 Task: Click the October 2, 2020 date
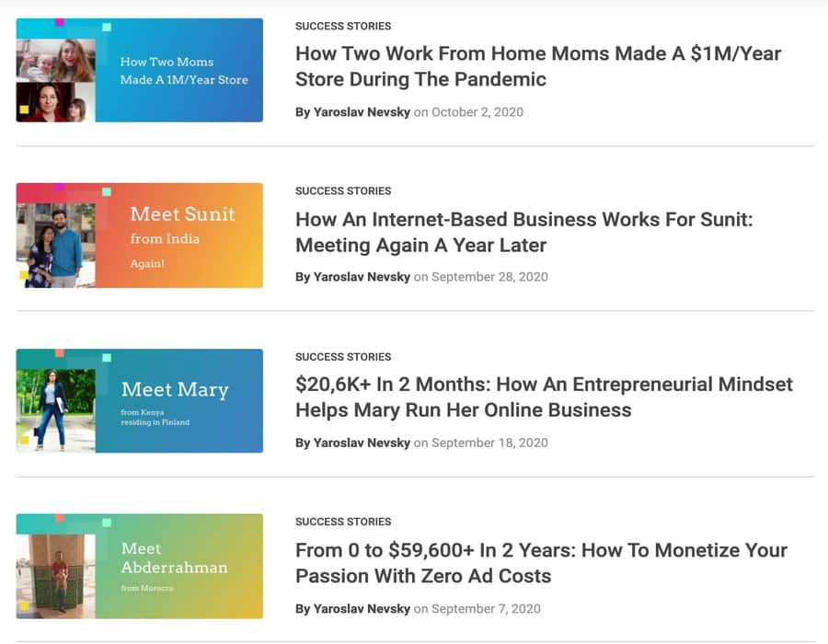point(477,112)
